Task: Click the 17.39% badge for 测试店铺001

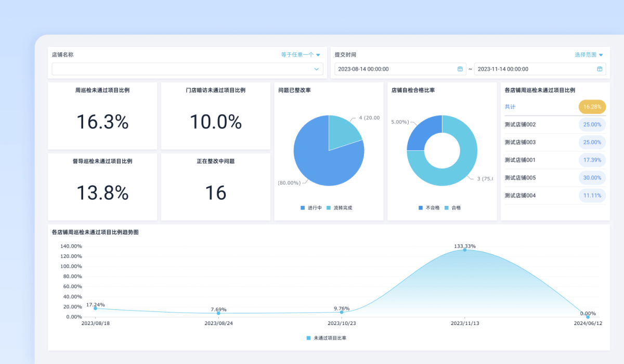Action: 592,160
